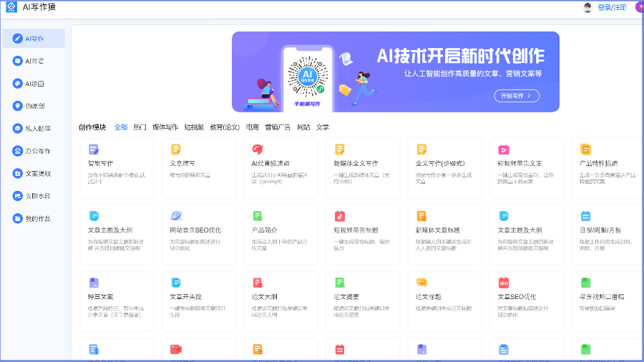Click the 日报/周报/月报 calendar icon
This screenshot has width=644, height=362.
coord(585,216)
